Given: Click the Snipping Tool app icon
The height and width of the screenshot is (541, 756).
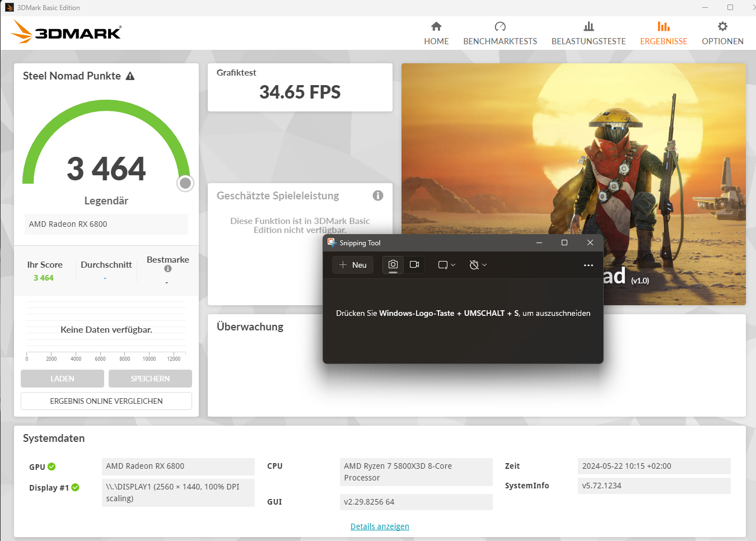Looking at the screenshot, I should point(332,242).
